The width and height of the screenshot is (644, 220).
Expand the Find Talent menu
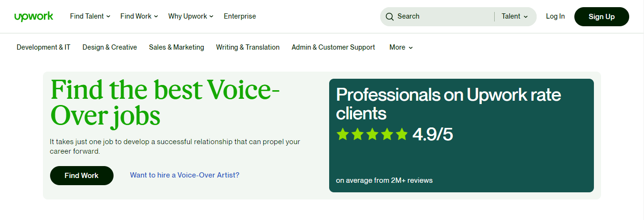pyautogui.click(x=90, y=16)
